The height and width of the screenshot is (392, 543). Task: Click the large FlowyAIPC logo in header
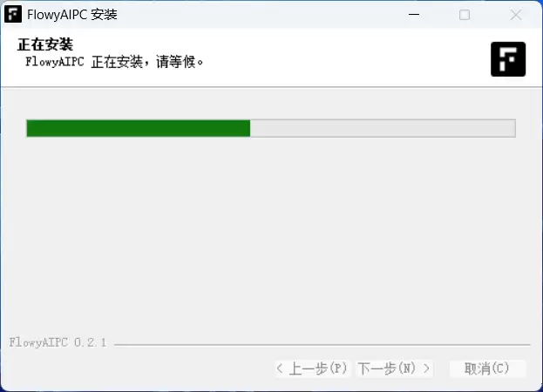pos(508,59)
